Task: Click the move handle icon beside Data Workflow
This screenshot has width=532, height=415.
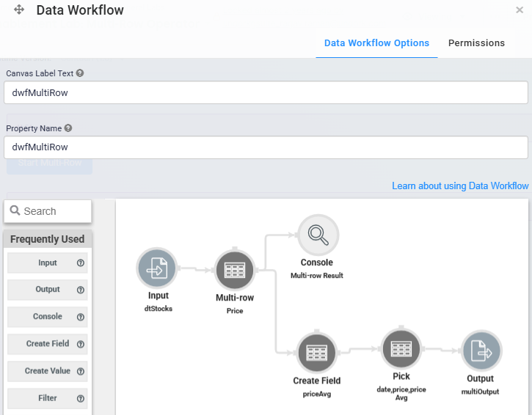Action: pyautogui.click(x=19, y=10)
